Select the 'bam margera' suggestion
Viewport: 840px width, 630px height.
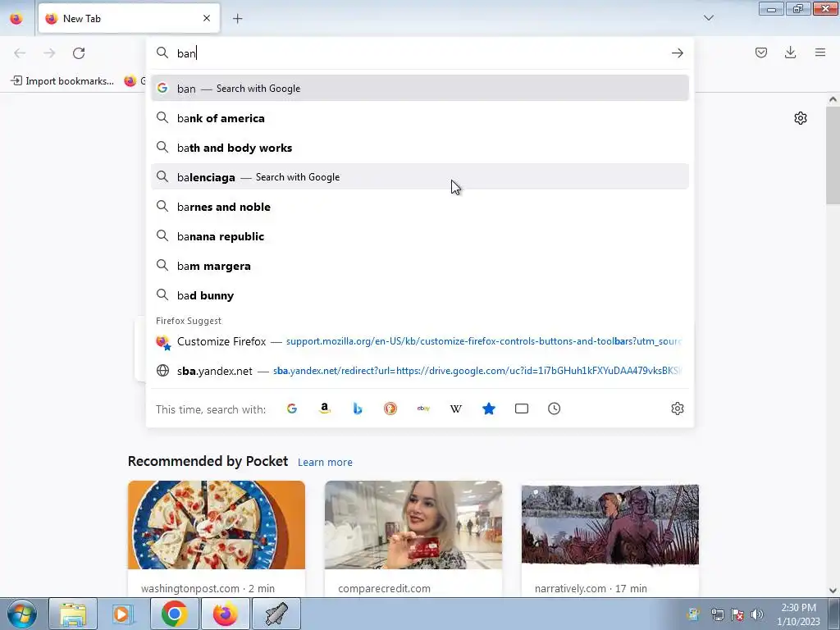click(x=420, y=266)
